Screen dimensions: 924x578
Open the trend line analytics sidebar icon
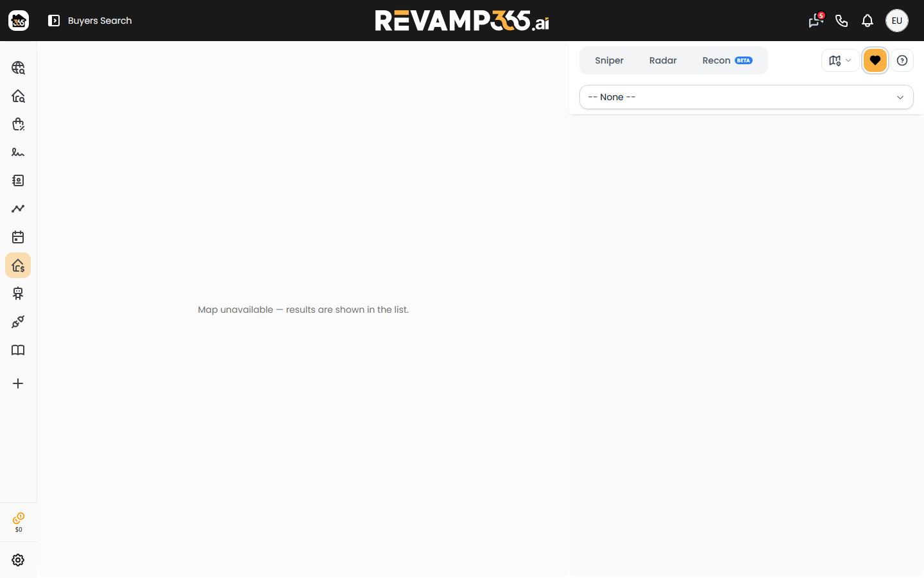[18, 209]
